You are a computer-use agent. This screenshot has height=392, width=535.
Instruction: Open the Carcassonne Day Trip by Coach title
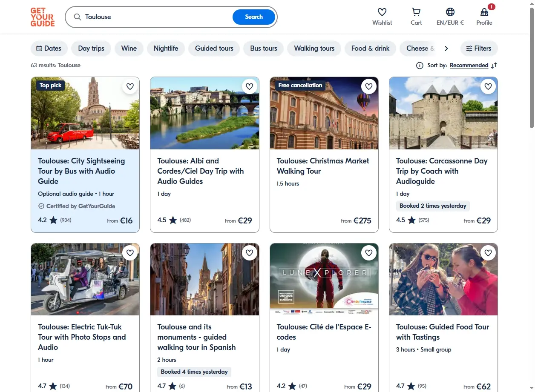[442, 171]
